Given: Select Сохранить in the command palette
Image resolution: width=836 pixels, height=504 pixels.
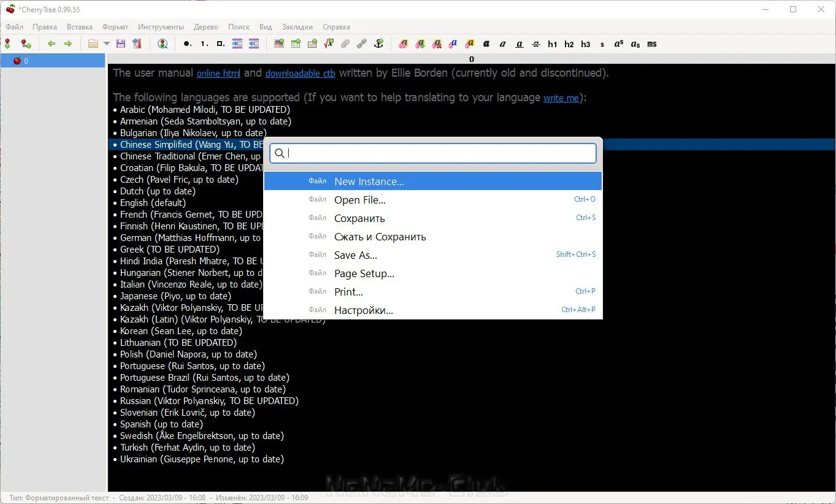Looking at the screenshot, I should [x=433, y=218].
